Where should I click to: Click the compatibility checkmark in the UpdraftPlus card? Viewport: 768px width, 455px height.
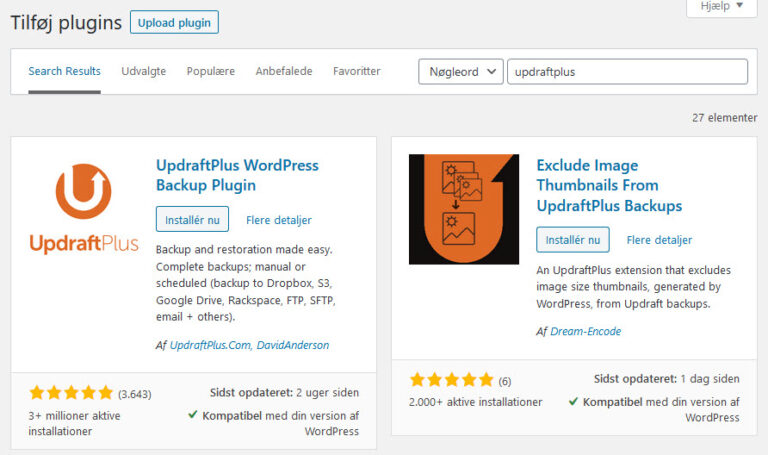click(193, 415)
